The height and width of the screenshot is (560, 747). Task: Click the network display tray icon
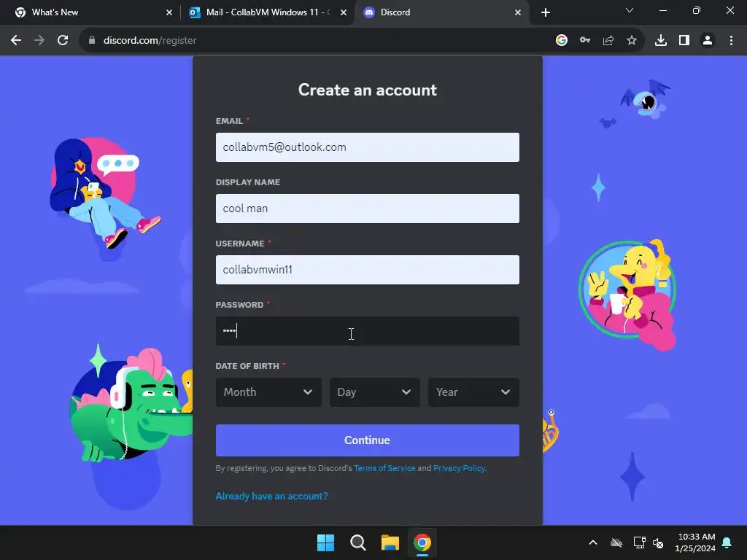[639, 542]
